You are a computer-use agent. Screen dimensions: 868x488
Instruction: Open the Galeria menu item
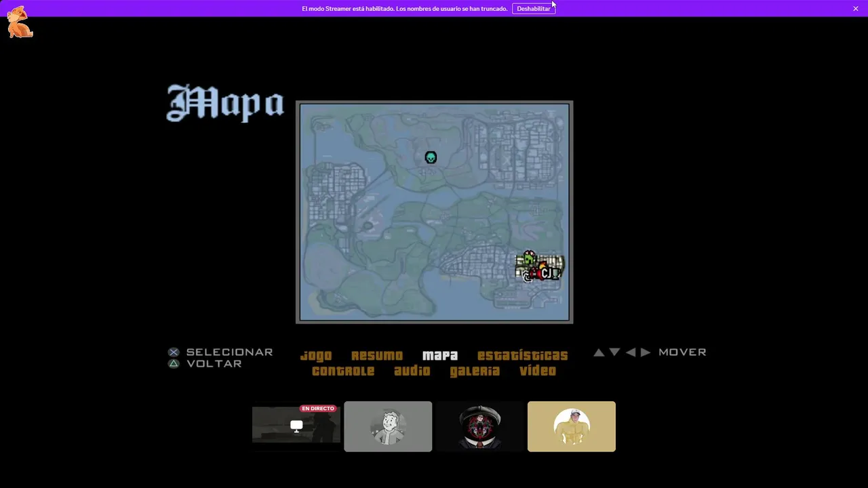[x=475, y=371]
